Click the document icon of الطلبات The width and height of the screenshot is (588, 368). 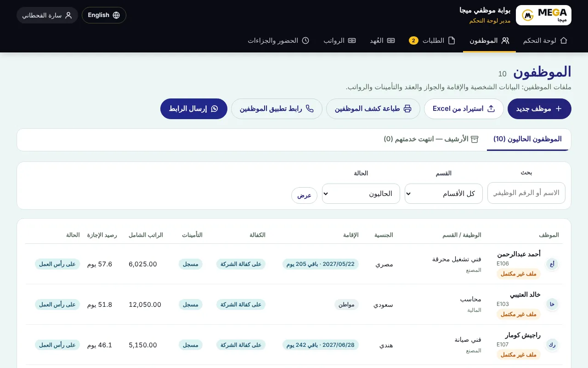point(452,40)
